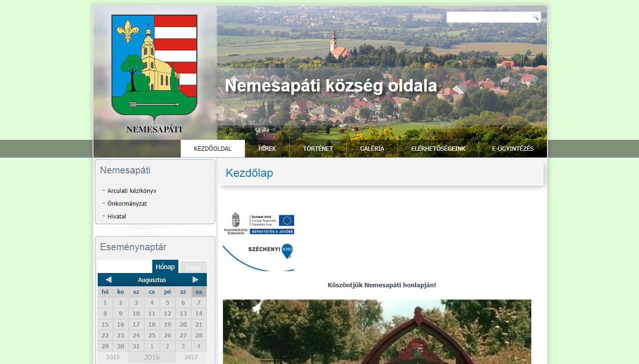Click the Nemesapáti község oldala title
Viewport: 639px width, 364px height.
click(x=331, y=86)
